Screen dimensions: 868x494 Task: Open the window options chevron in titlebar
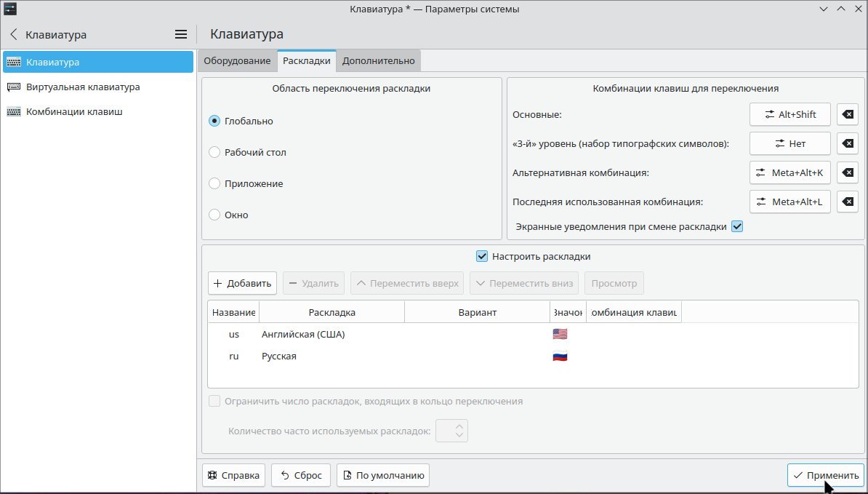824,9
